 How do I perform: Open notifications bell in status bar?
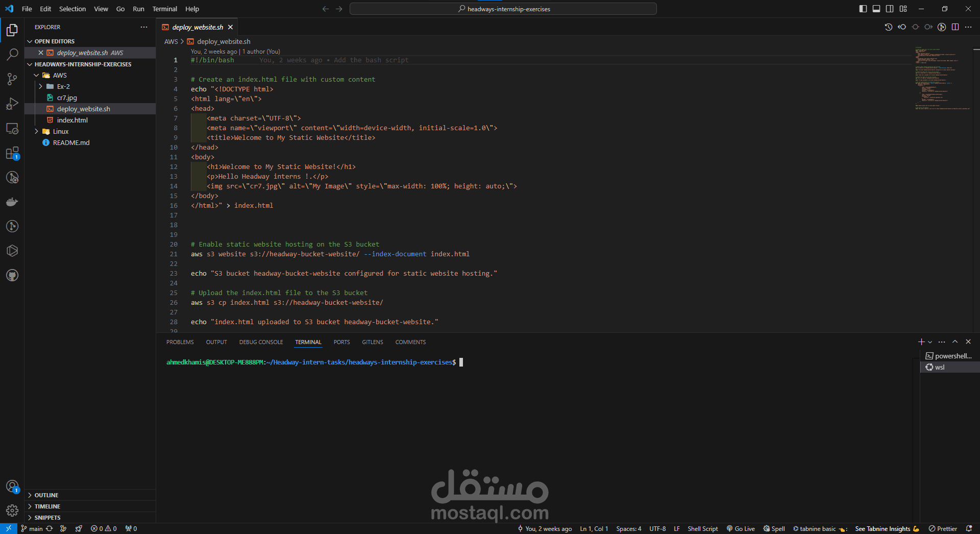tap(969, 528)
